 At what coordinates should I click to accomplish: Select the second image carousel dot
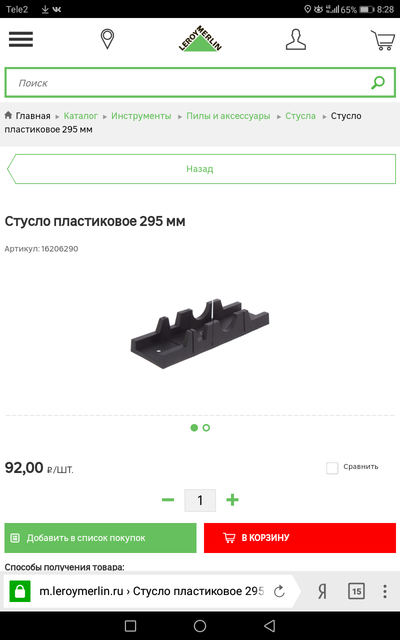coord(206,428)
